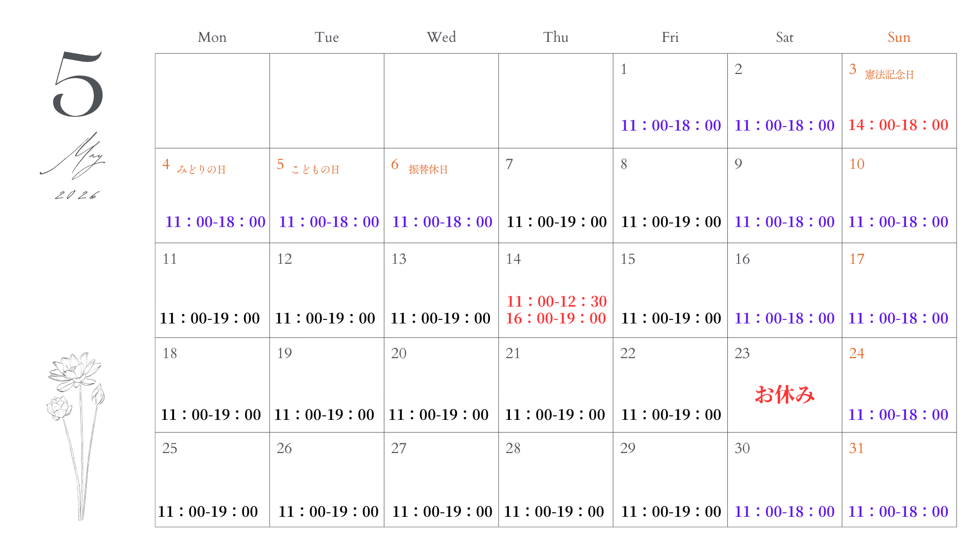Click the 16:00-19:00 hours on May 14
Screen dimensions: 980x551
556,318
